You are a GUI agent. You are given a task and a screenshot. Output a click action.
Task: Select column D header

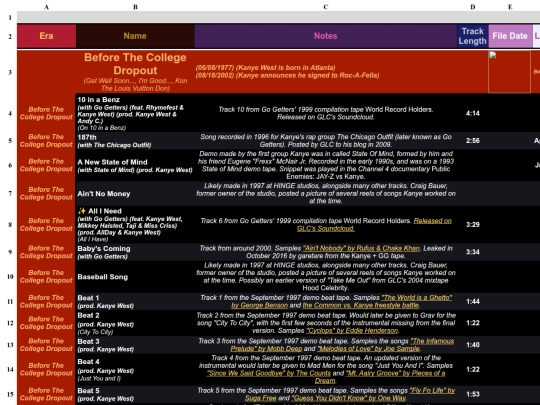click(472, 7)
